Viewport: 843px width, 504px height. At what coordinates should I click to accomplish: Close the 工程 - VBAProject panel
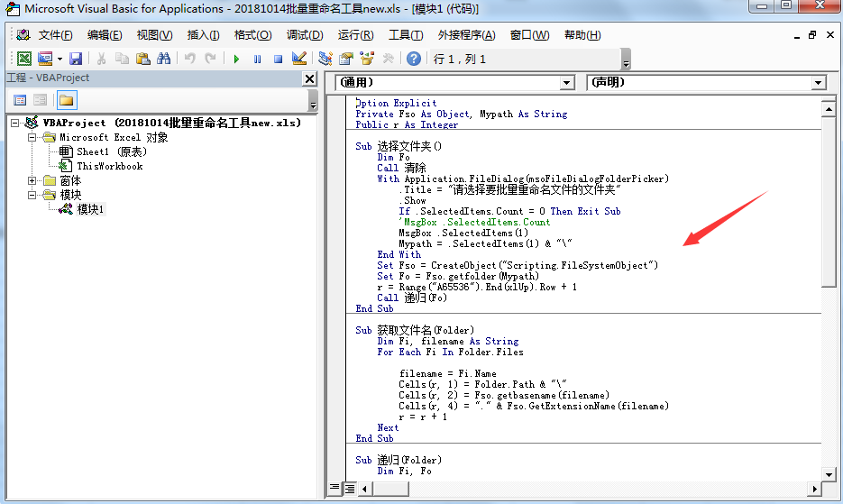309,79
